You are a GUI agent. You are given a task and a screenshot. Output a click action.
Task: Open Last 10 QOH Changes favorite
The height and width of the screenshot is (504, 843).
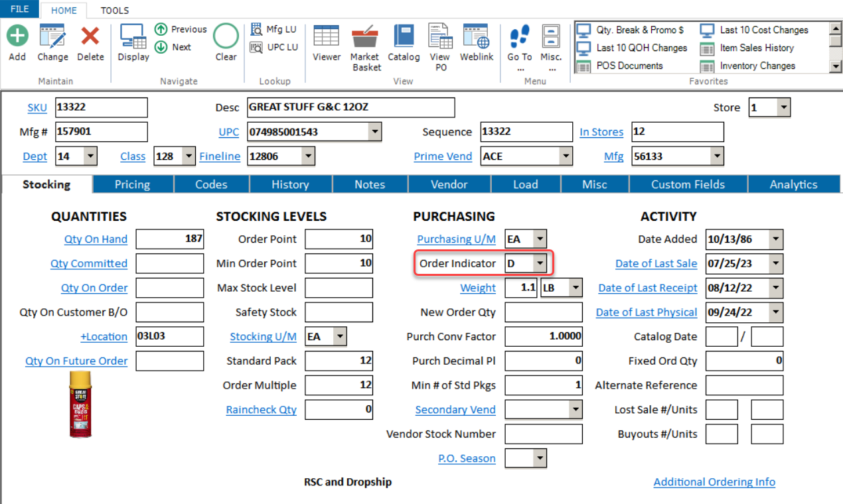(x=632, y=48)
